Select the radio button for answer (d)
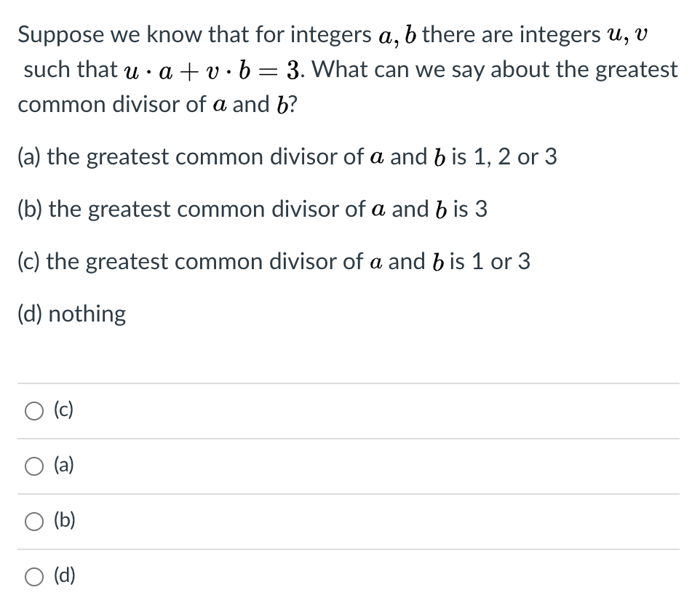700x614 pixels. 33,576
